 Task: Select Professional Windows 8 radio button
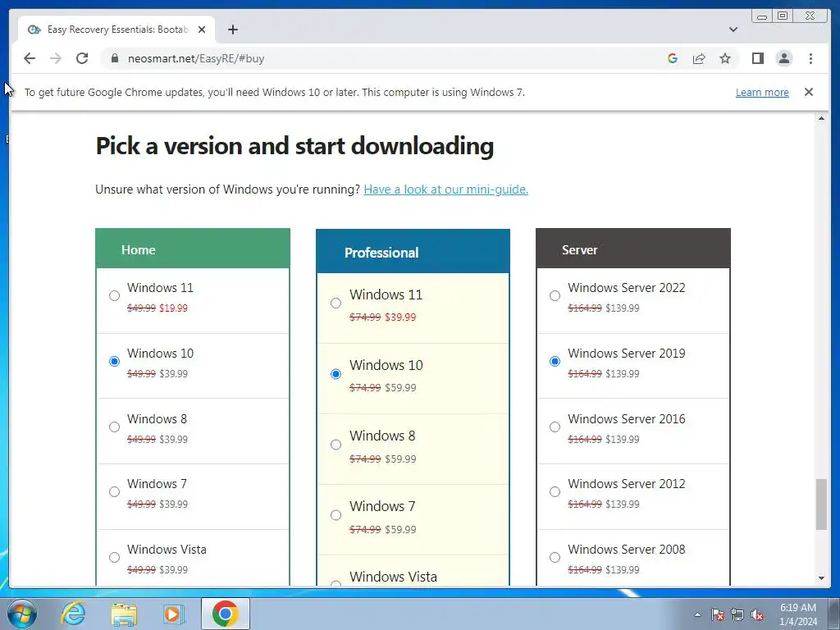coord(336,445)
